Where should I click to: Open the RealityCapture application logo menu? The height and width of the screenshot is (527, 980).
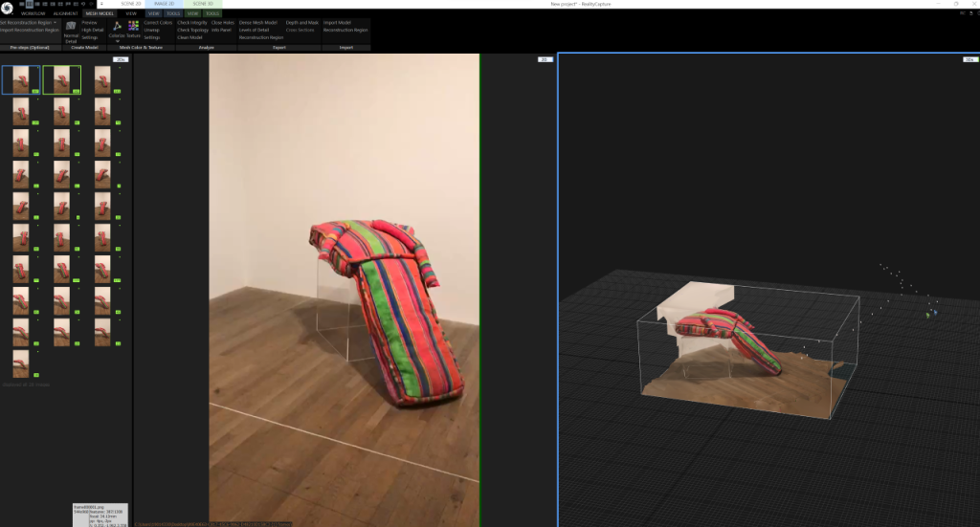point(7,8)
